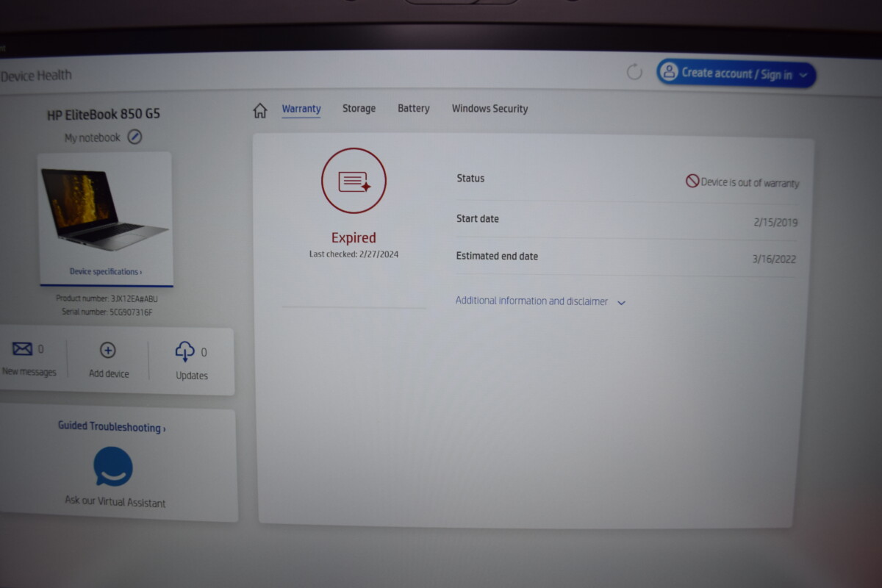Click the HP EliteBook 850 G5 title
This screenshot has height=588, width=882.
pyautogui.click(x=104, y=114)
